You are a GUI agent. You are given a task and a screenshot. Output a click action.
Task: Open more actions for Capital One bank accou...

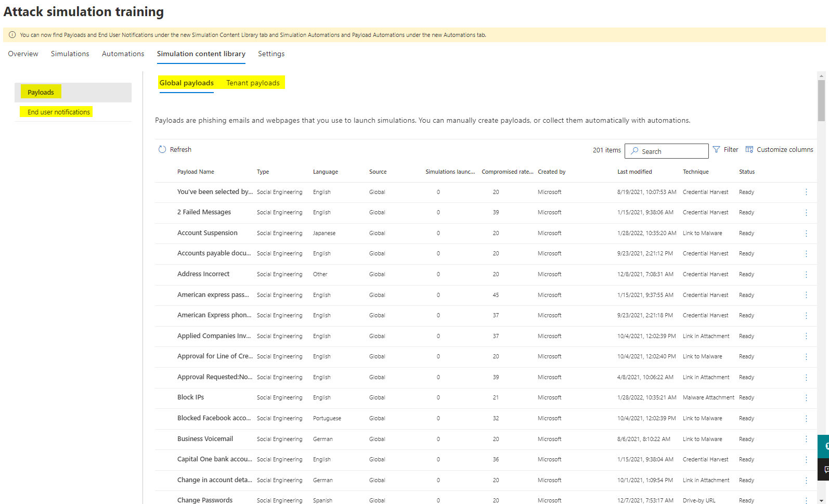point(806,460)
